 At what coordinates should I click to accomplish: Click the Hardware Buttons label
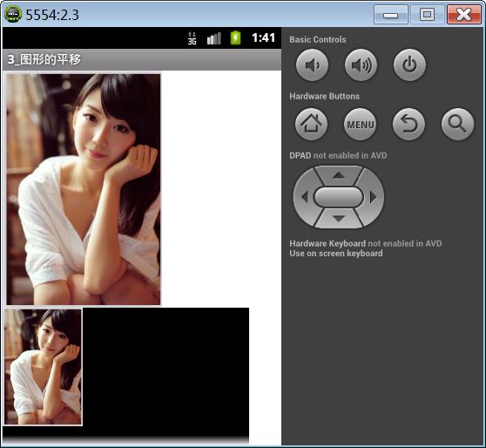(x=324, y=96)
